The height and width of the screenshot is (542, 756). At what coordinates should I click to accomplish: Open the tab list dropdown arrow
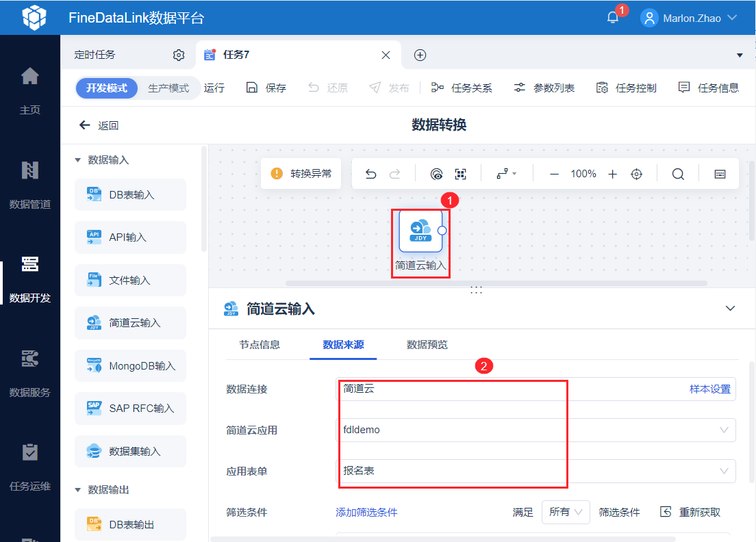(x=740, y=55)
